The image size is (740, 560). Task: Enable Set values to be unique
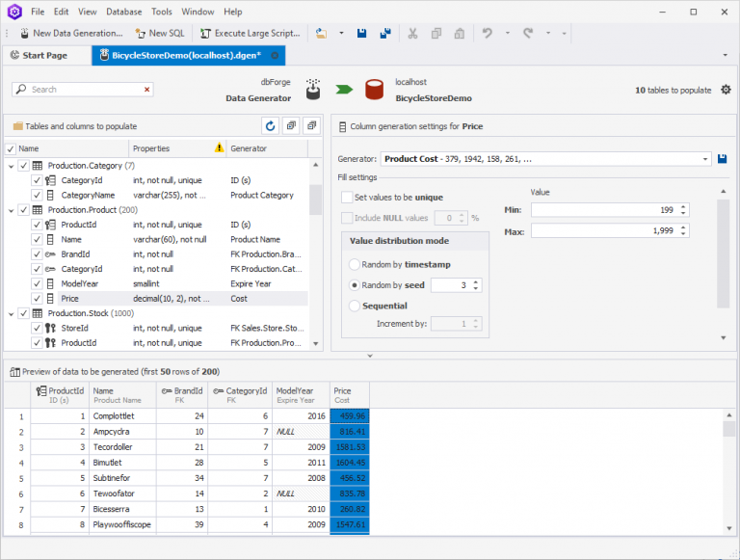click(347, 197)
